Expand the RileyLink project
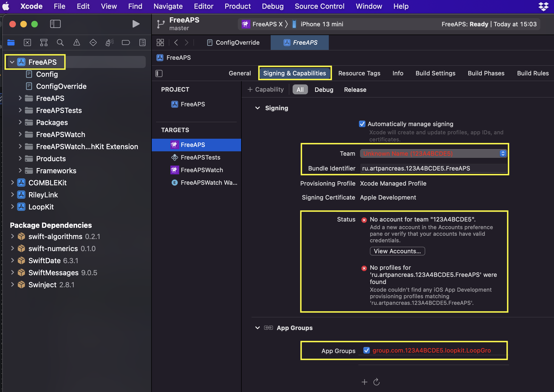This screenshot has width=554, height=392. [x=12, y=195]
